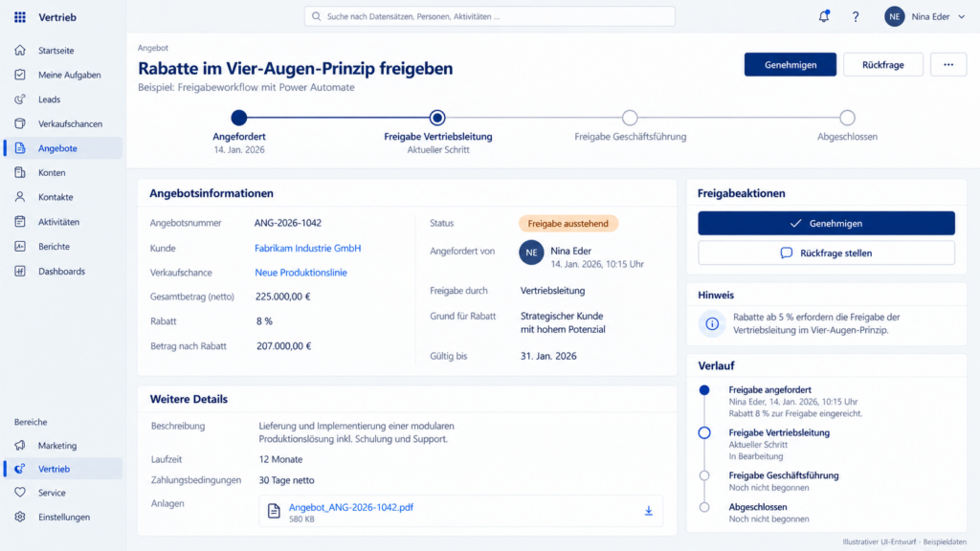Viewport: 980px width, 551px height.
Task: Click the Angefordert step circle
Action: click(x=238, y=118)
